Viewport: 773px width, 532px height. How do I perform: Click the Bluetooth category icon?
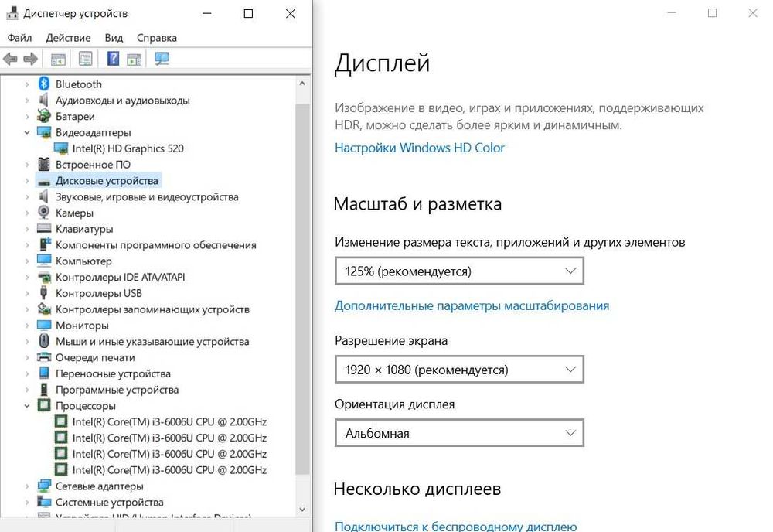click(44, 84)
